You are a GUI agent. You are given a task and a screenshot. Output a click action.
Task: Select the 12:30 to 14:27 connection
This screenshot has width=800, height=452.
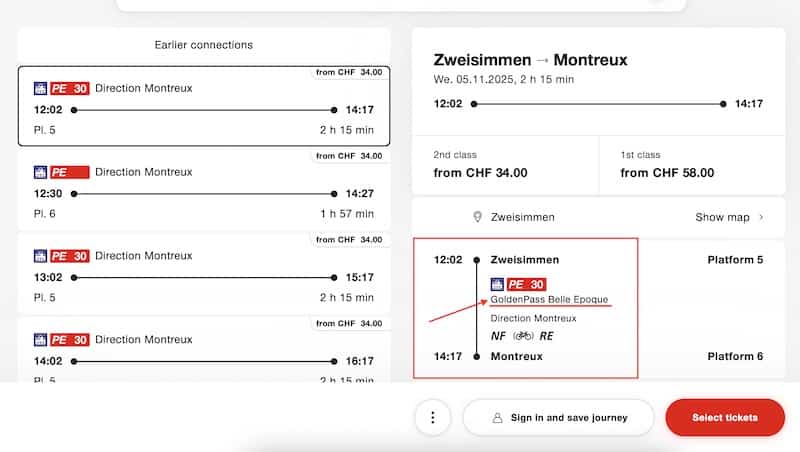click(204, 189)
